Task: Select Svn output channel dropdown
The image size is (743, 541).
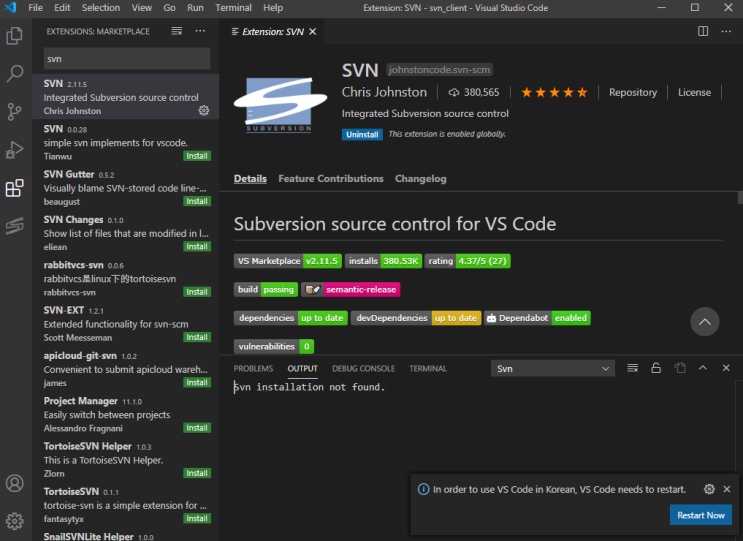Action: (553, 369)
